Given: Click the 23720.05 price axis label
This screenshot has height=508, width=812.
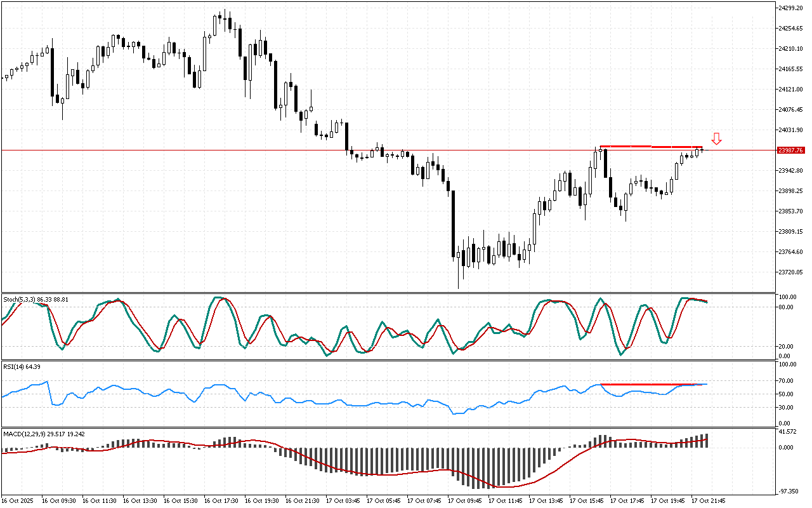Looking at the screenshot, I should (790, 272).
